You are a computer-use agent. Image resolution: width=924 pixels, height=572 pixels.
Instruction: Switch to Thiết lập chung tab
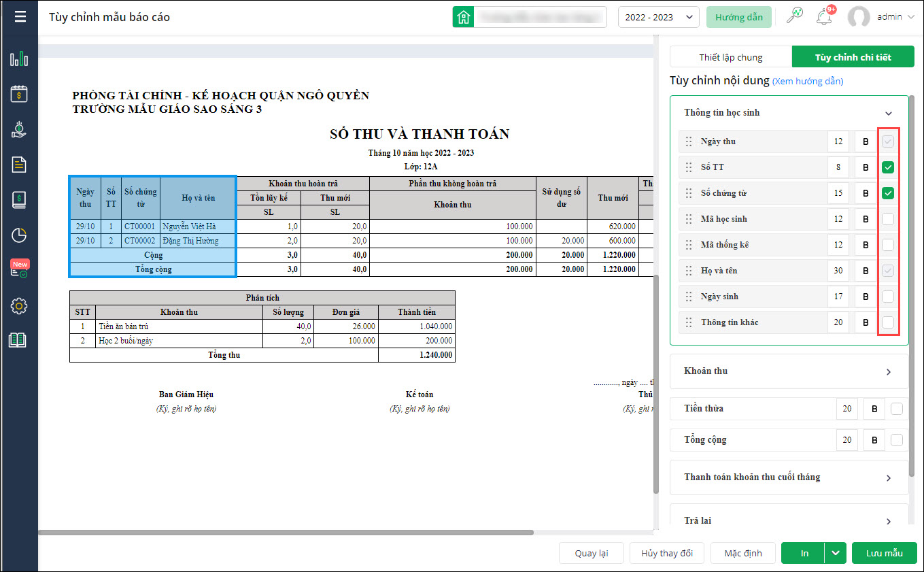(731, 57)
